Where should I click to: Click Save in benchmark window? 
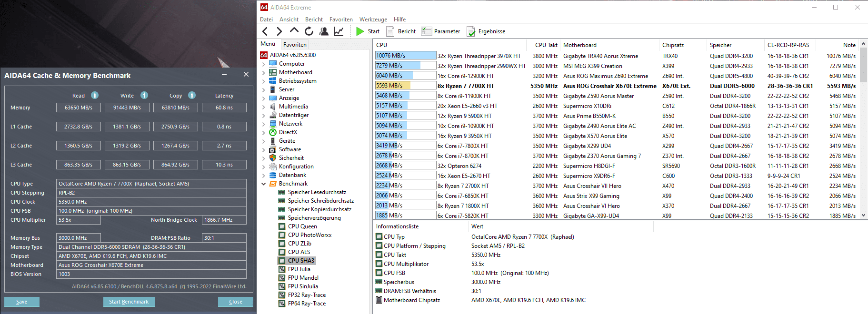tap(22, 302)
